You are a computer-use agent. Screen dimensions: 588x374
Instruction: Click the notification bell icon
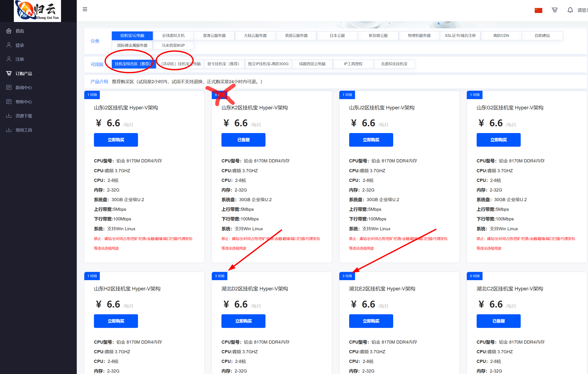click(570, 10)
